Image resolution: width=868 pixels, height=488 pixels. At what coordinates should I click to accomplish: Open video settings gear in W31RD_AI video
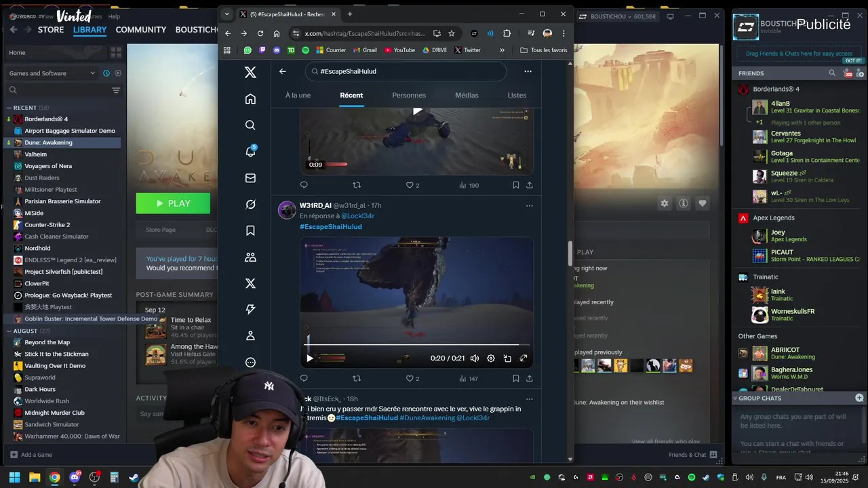tap(491, 358)
